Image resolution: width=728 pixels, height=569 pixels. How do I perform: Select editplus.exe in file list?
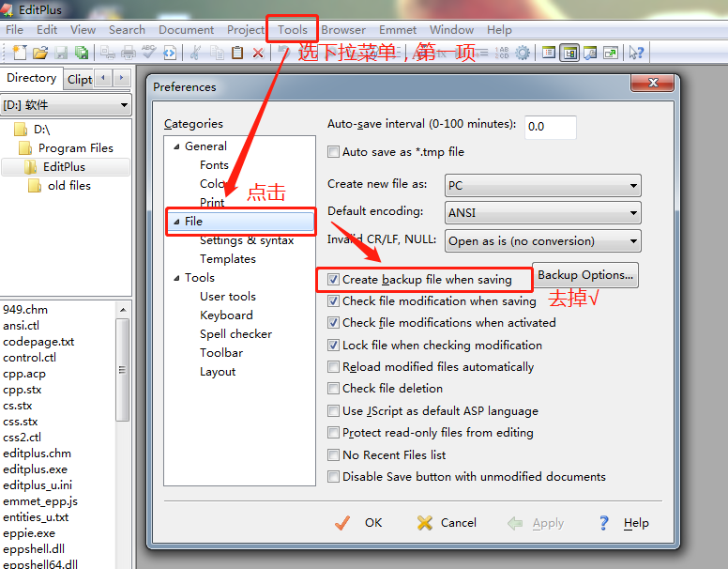36,469
